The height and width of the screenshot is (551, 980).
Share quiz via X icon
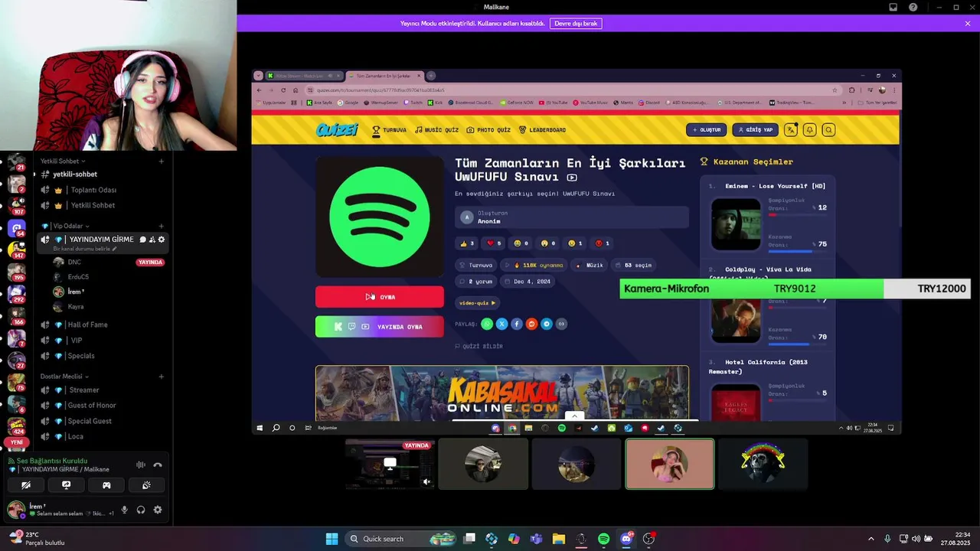point(501,324)
